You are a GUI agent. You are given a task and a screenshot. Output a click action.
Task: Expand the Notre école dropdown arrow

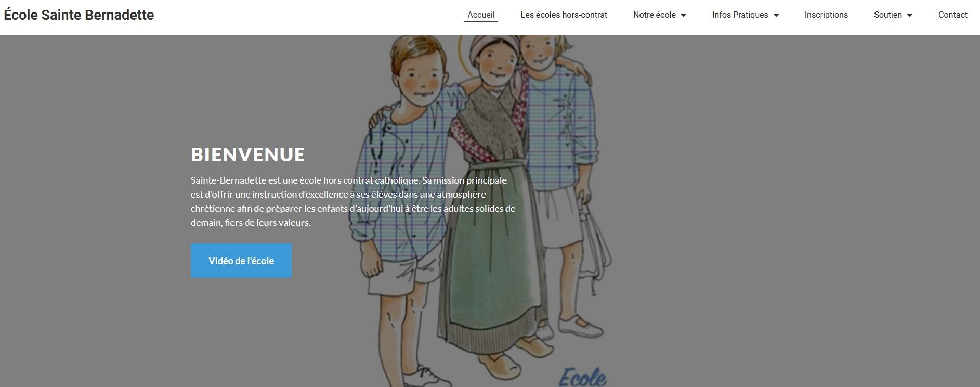click(x=683, y=15)
